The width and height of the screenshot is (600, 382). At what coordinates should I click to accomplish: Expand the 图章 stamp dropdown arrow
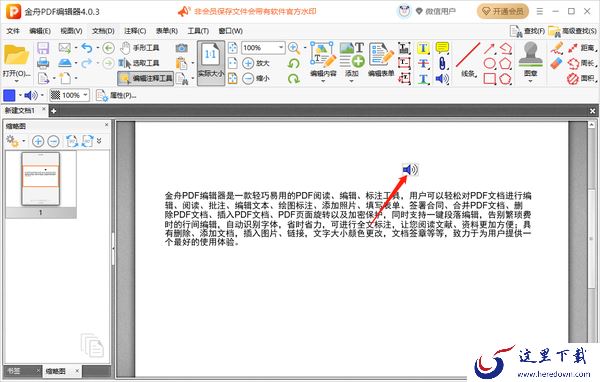[x=530, y=81]
